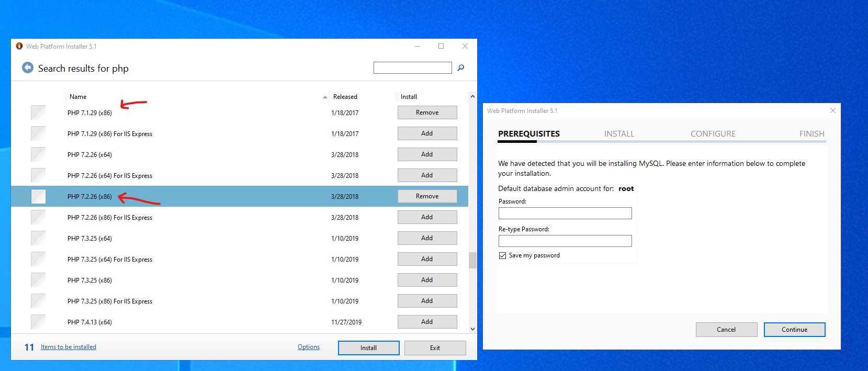The width and height of the screenshot is (868, 371).
Task: Click icon for PHP 7.3.25 (x64) For IIS Express
Action: (x=38, y=259)
